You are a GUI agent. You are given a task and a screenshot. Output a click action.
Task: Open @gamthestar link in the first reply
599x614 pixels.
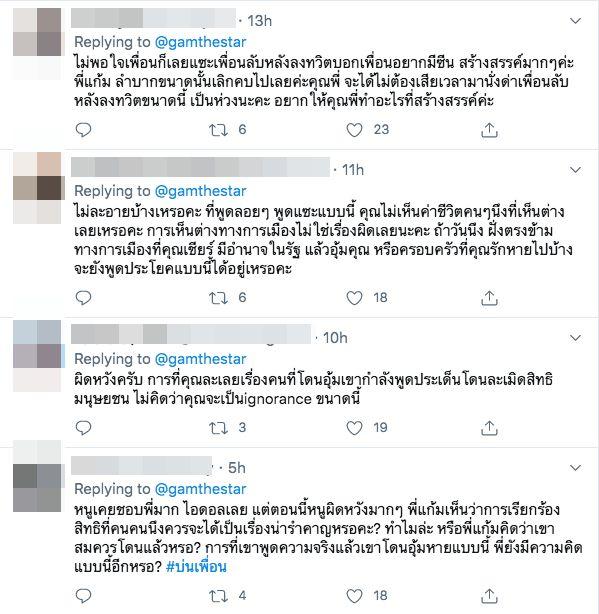coord(200,42)
